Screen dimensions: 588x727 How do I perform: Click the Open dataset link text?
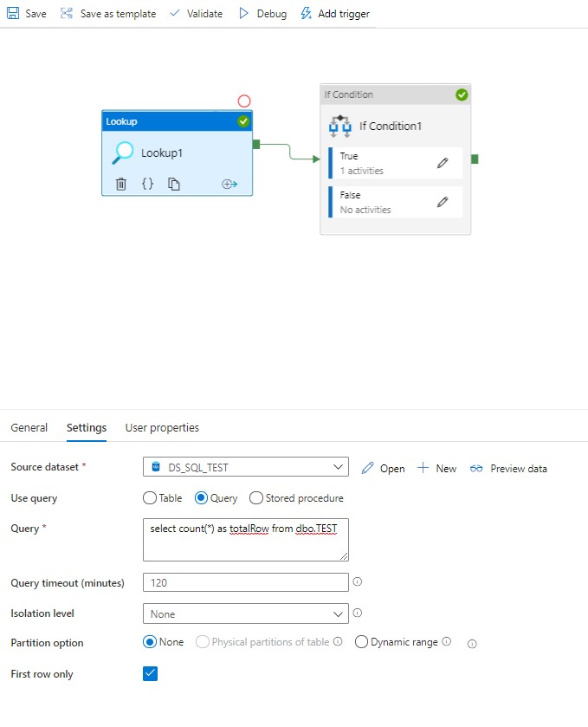pyautogui.click(x=392, y=469)
